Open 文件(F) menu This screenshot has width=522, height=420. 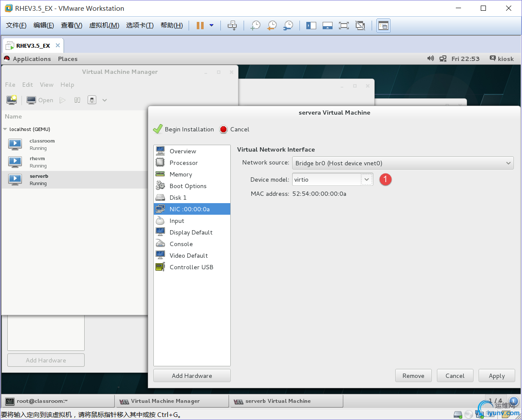(16, 25)
